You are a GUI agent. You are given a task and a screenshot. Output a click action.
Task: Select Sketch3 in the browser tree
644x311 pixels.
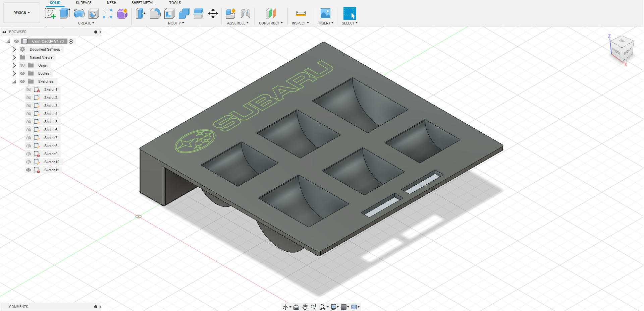[x=51, y=106]
